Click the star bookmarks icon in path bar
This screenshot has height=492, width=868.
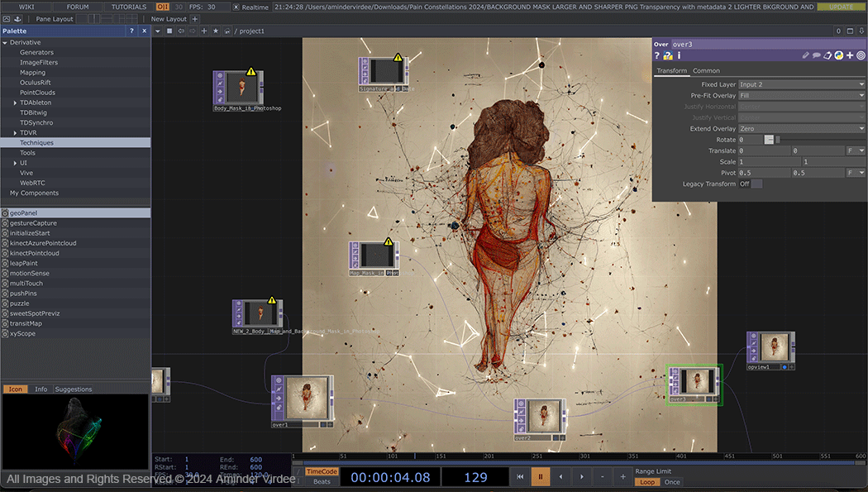click(x=216, y=31)
